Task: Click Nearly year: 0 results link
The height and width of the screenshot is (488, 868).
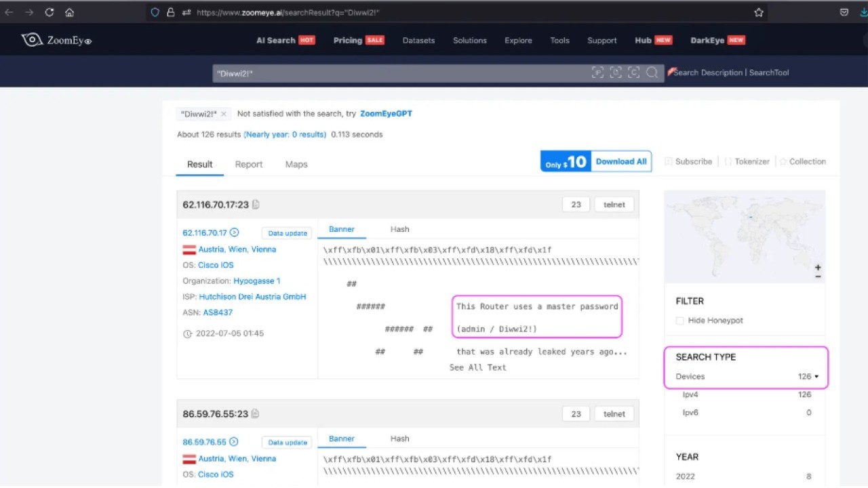Action: 285,134
